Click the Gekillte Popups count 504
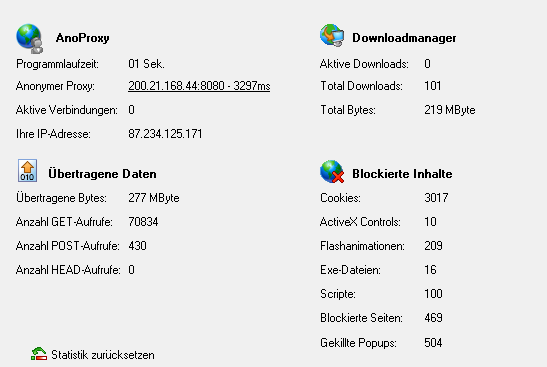This screenshot has width=547, height=367. 433,343
